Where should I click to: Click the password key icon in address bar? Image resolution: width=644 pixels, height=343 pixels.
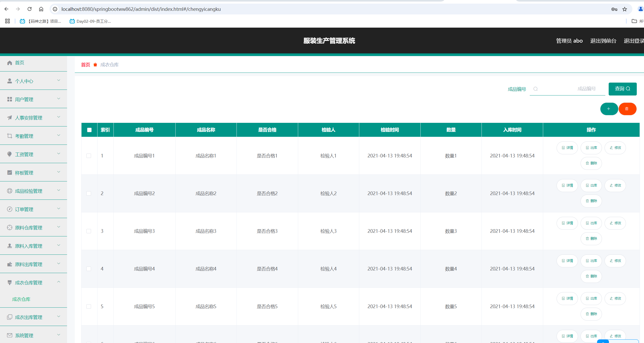tap(614, 9)
